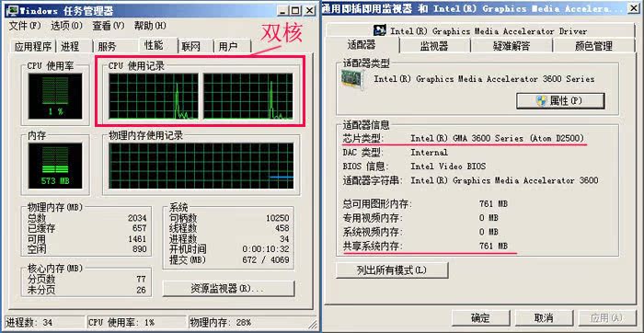Screen dimensions: 644x333
Task: Switch to the 颜色管理 tab
Action: click(x=593, y=46)
